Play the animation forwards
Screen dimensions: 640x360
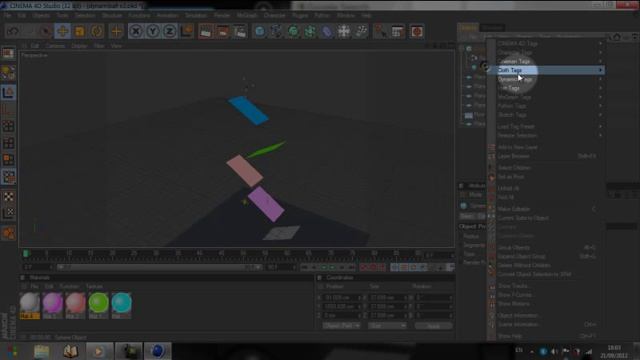coord(332,267)
